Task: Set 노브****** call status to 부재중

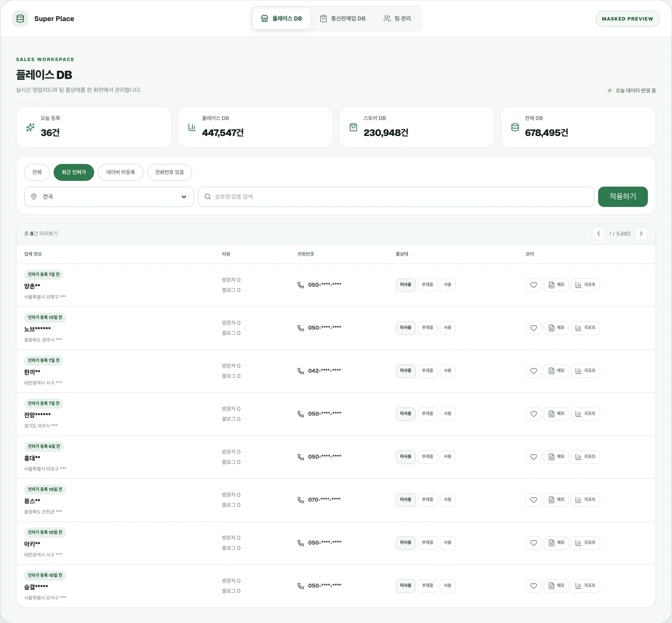Action: [428, 328]
